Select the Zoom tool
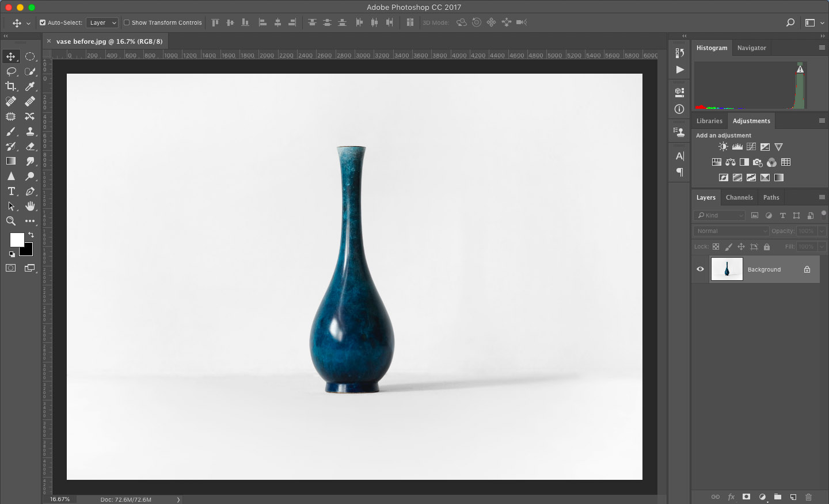The image size is (829, 504). [x=11, y=221]
